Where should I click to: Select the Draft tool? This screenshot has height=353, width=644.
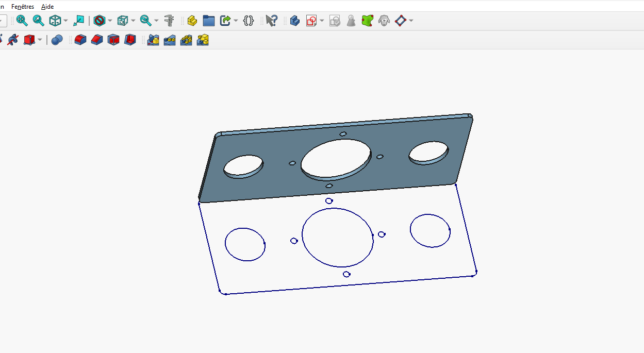[x=113, y=40]
